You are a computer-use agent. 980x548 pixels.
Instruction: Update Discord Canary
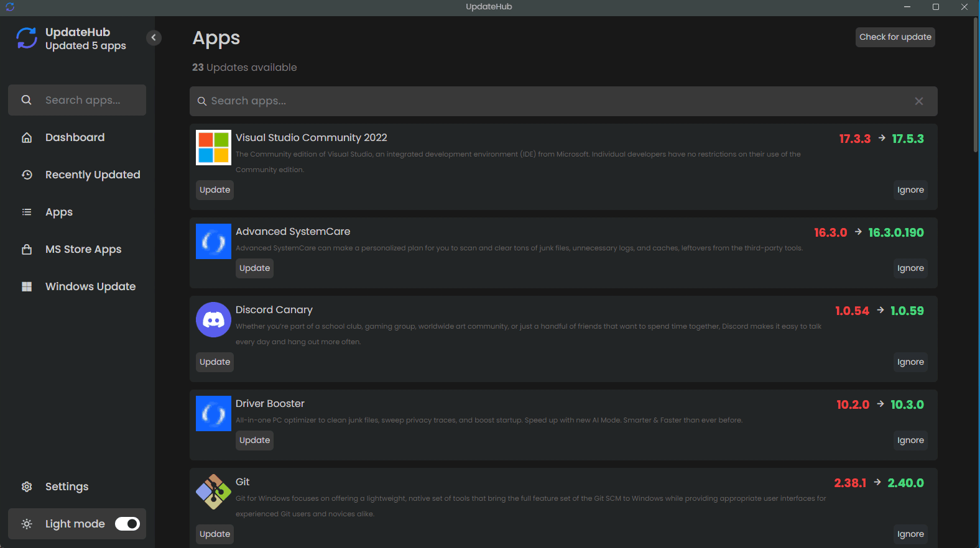click(x=215, y=362)
